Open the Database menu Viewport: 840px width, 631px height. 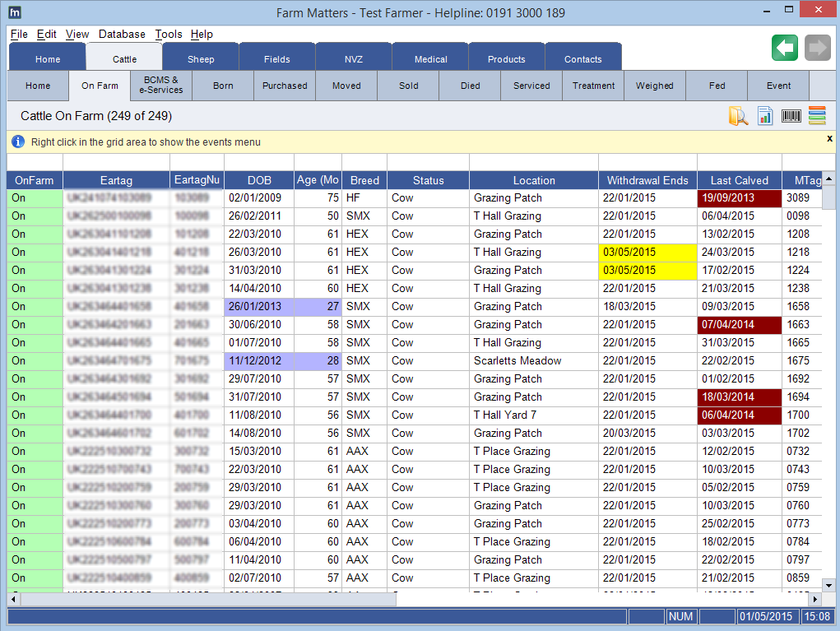click(121, 35)
